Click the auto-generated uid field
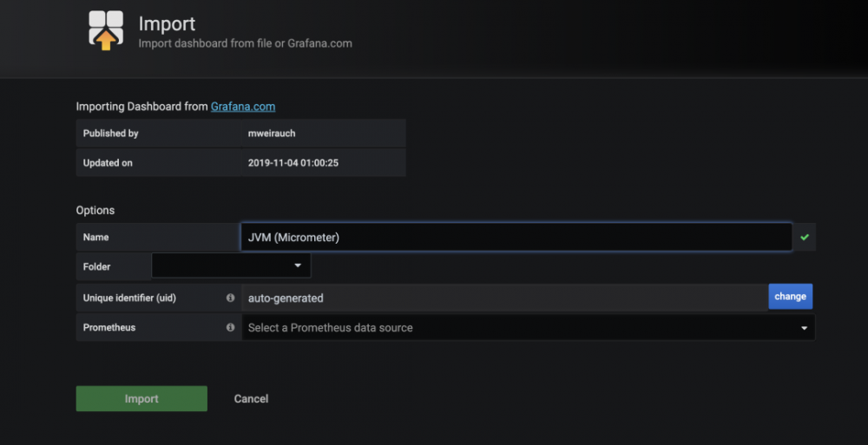This screenshot has width=868, height=445. [x=503, y=298]
